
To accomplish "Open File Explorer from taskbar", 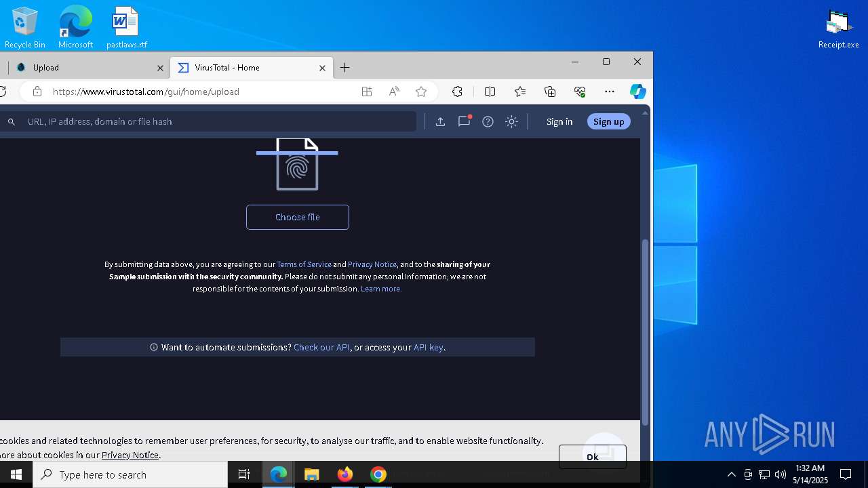I will (312, 474).
